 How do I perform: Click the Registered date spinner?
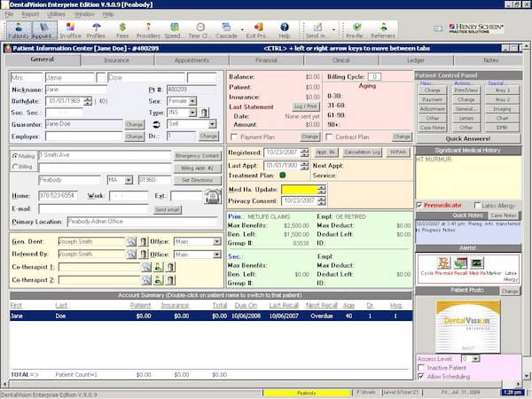[304, 153]
